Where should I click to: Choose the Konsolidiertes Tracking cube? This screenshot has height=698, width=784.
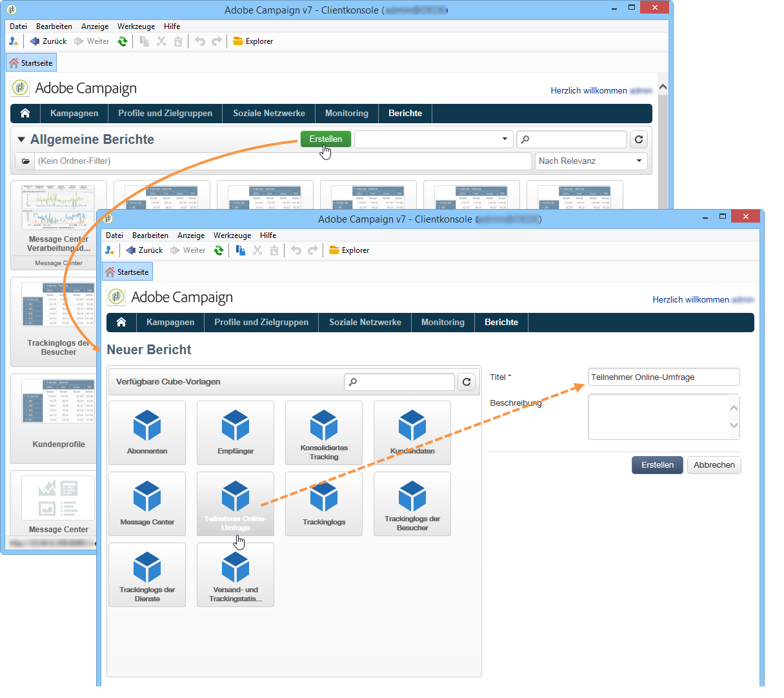[x=324, y=433]
